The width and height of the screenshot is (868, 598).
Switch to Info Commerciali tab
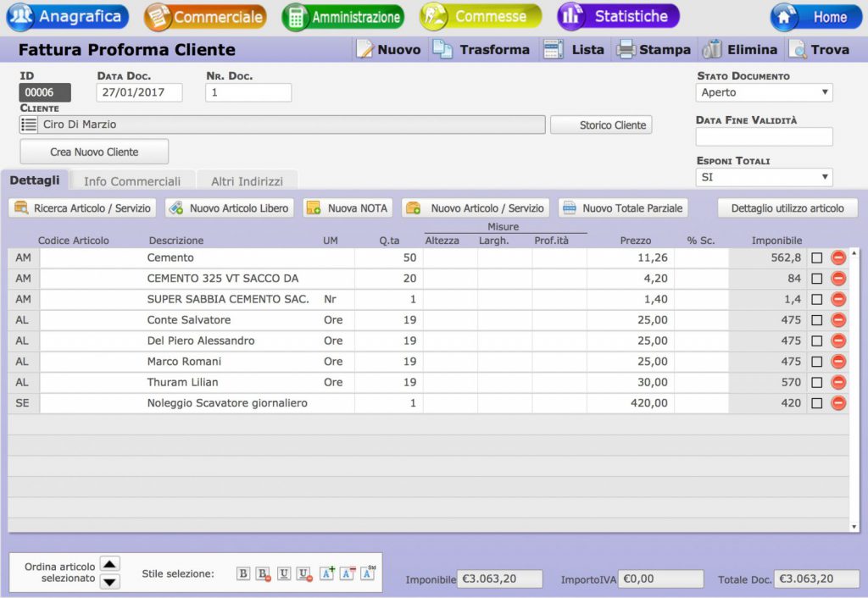131,181
